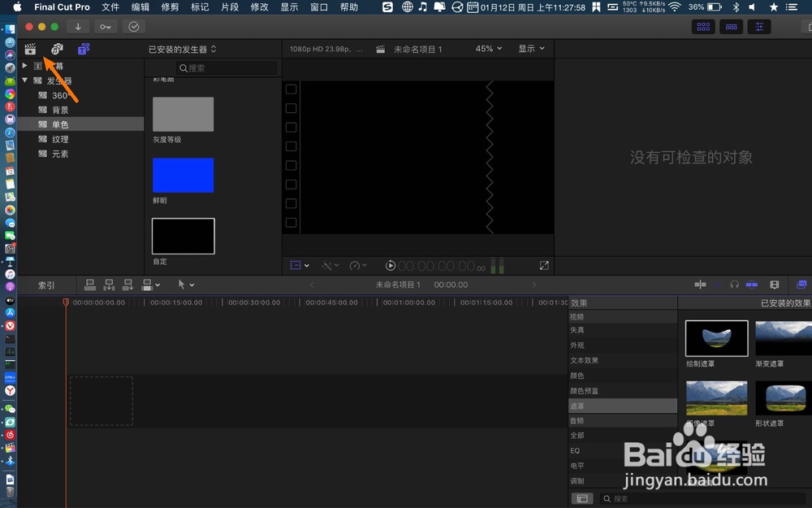Viewport: 812px width, 508px height.
Task: Tick the last checkbox beside the viewer
Action: [x=291, y=223]
